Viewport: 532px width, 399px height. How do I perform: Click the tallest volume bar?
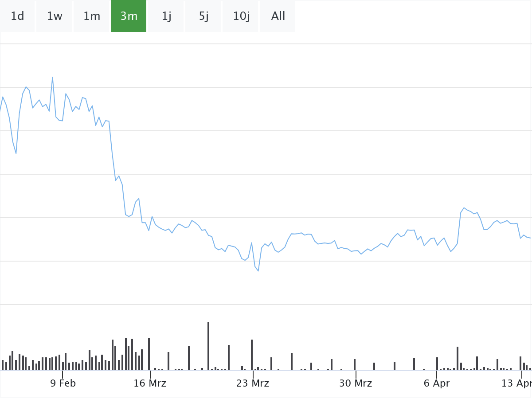[208, 346]
